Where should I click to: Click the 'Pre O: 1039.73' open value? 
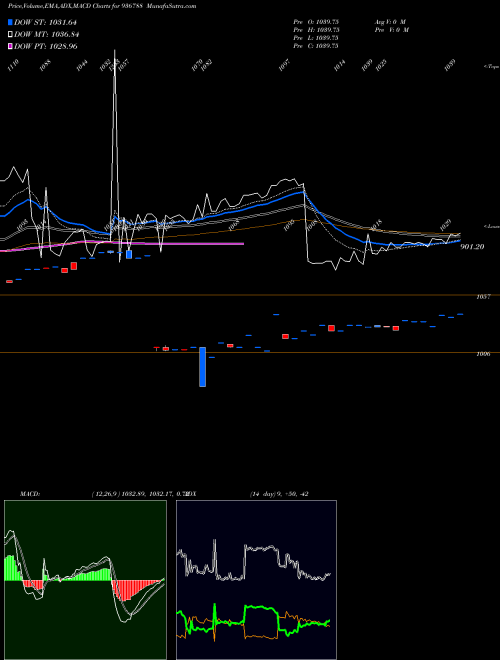coord(316,22)
